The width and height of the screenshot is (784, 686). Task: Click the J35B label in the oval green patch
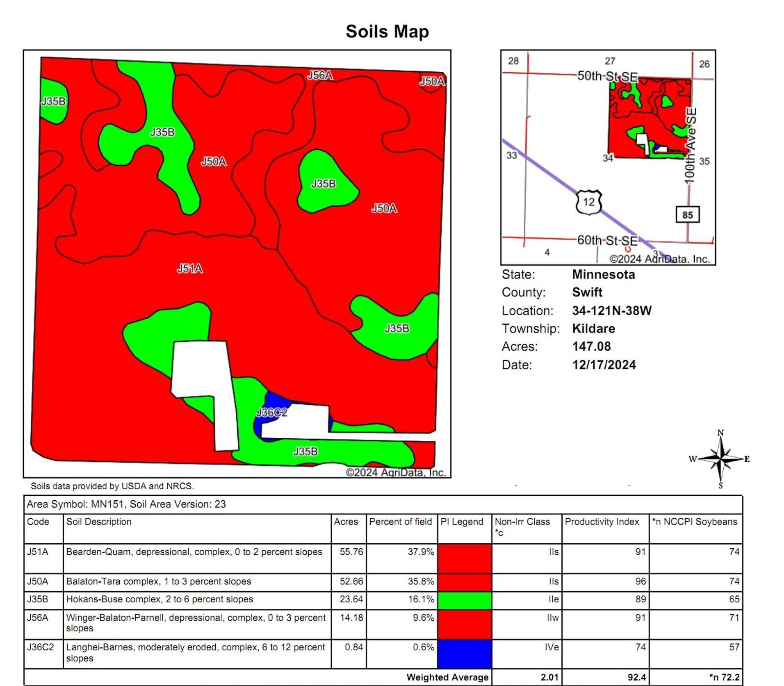pyautogui.click(x=324, y=184)
